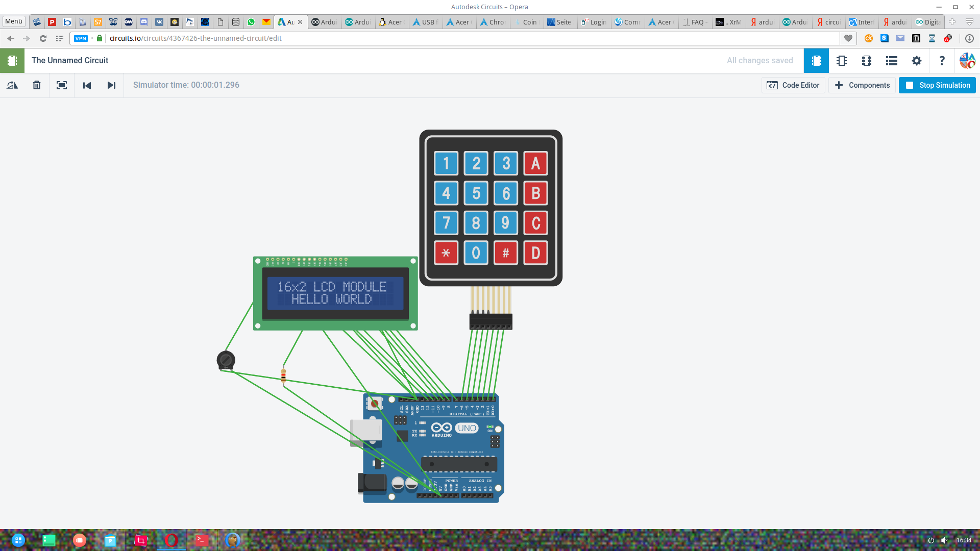Open the Code Editor

pos(793,85)
